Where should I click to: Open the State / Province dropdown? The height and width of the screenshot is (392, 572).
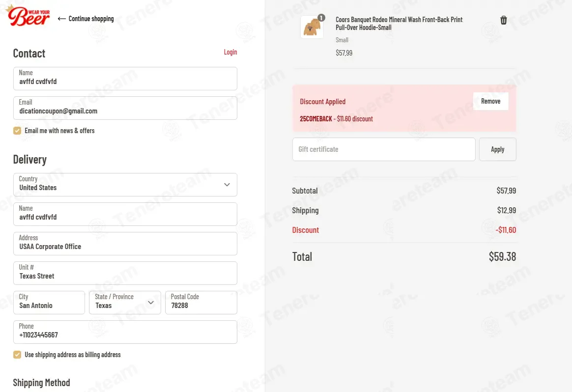click(125, 302)
